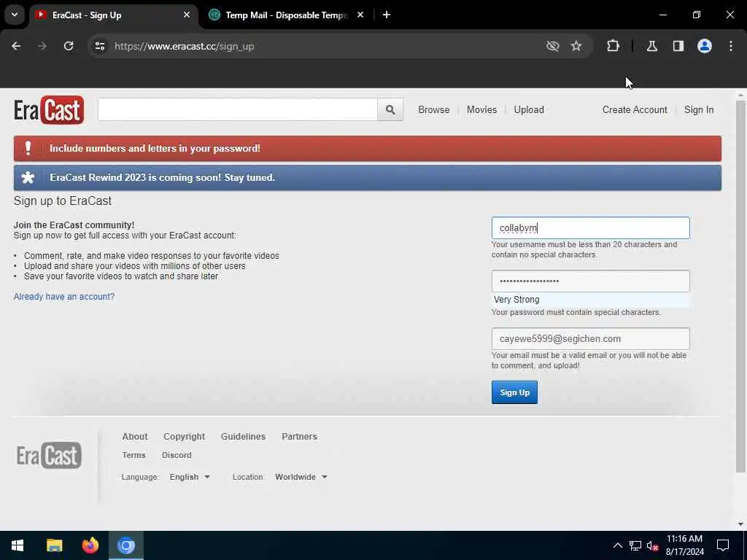This screenshot has height=560, width=747.
Task: Open the site information icon in address bar
Action: pyautogui.click(x=99, y=46)
